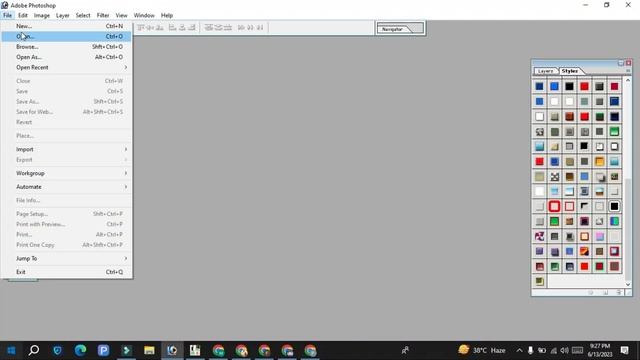Viewport: 640px width, 360px height.
Task: Apply the black-and-white checkered X style
Action: [554, 177]
